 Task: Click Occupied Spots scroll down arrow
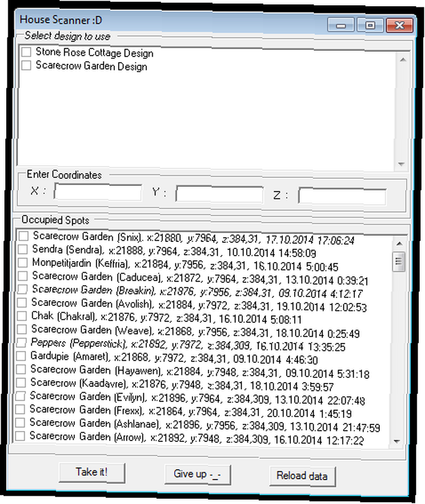(x=397, y=442)
